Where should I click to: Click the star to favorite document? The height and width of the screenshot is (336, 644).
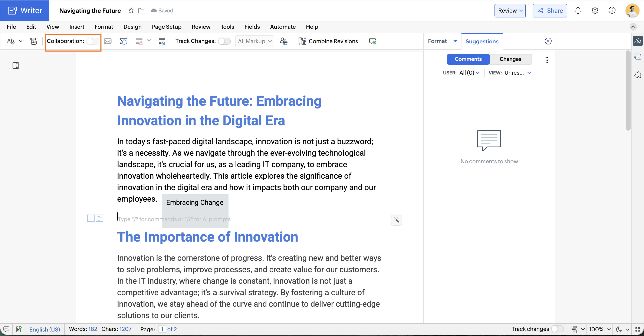(x=131, y=10)
